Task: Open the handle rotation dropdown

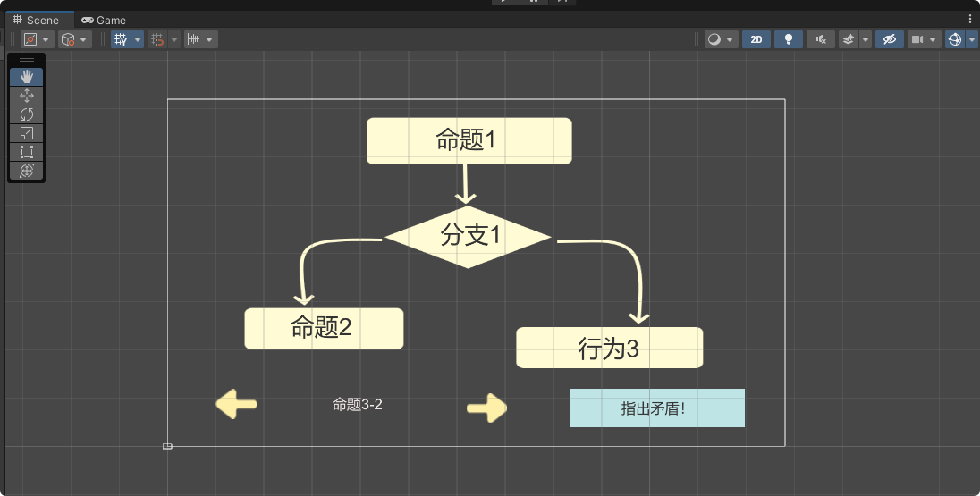Action: click(75, 39)
